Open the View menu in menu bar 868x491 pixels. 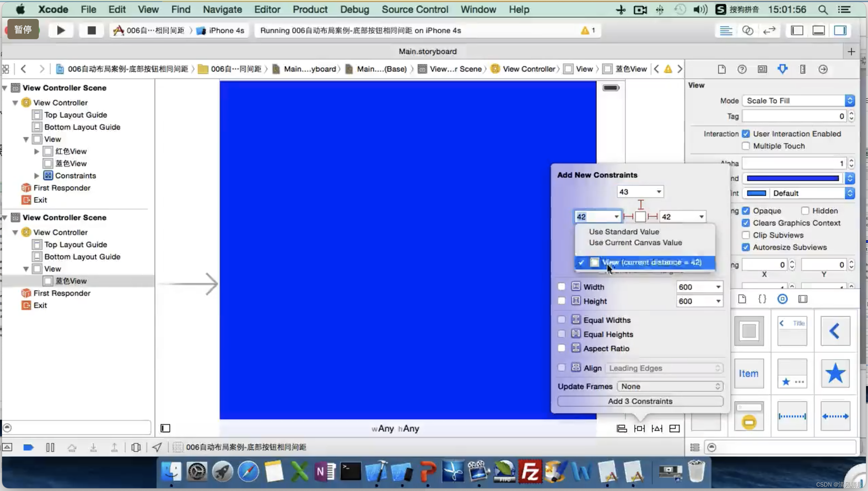click(x=148, y=9)
